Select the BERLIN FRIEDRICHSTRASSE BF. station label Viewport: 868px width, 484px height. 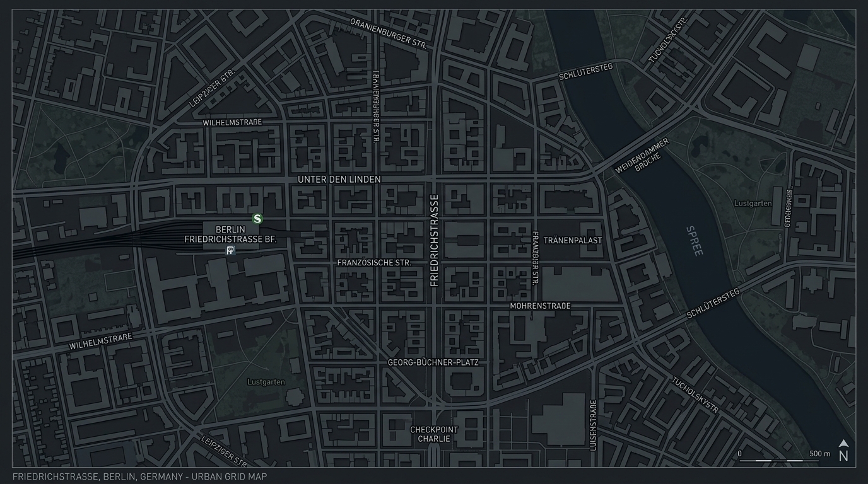coord(230,234)
